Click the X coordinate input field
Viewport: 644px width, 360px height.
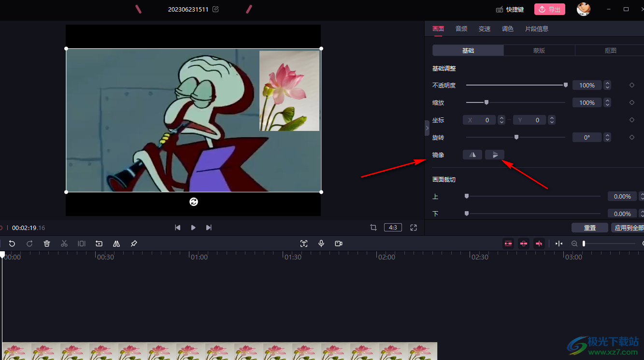479,120
